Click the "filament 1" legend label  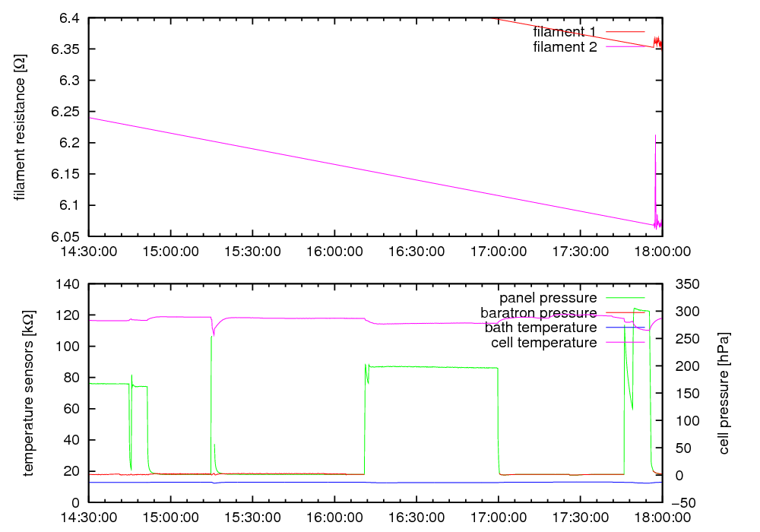(564, 32)
